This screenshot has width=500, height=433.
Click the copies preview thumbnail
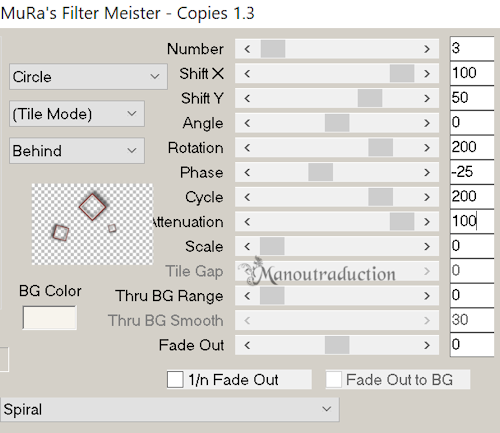92,224
